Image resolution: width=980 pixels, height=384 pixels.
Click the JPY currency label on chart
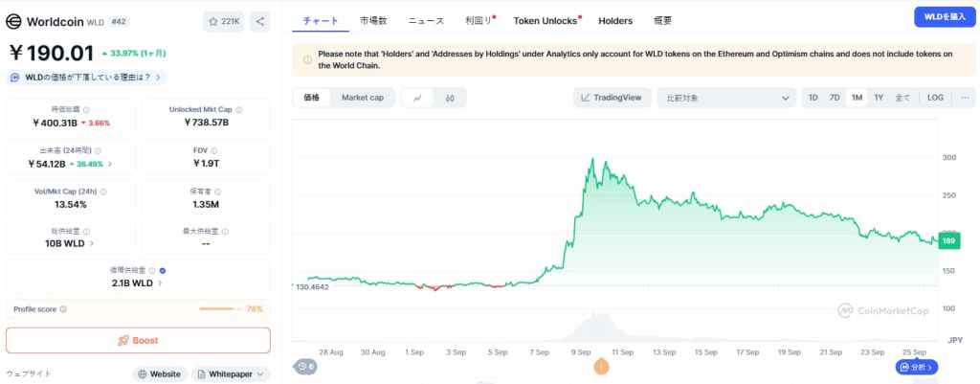pyautogui.click(x=955, y=340)
